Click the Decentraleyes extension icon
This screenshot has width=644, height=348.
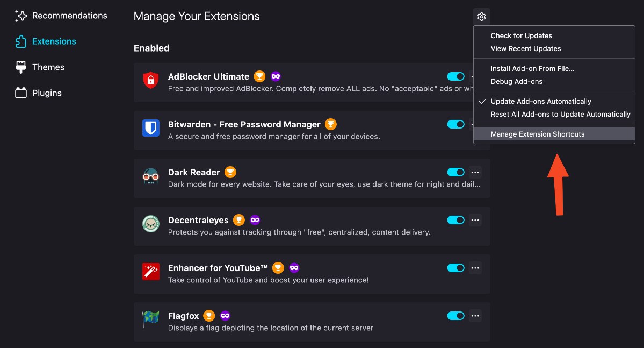(151, 224)
